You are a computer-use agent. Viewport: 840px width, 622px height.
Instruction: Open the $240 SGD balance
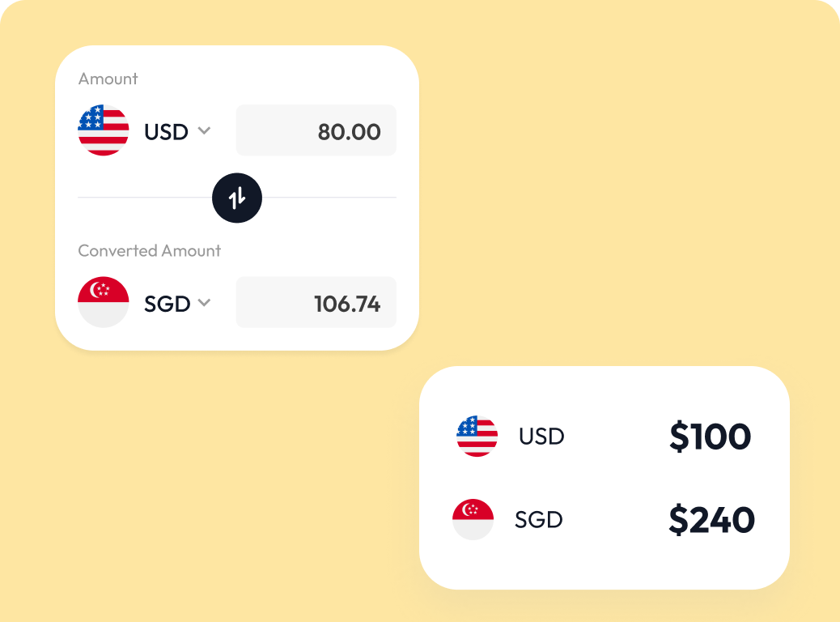tap(711, 520)
